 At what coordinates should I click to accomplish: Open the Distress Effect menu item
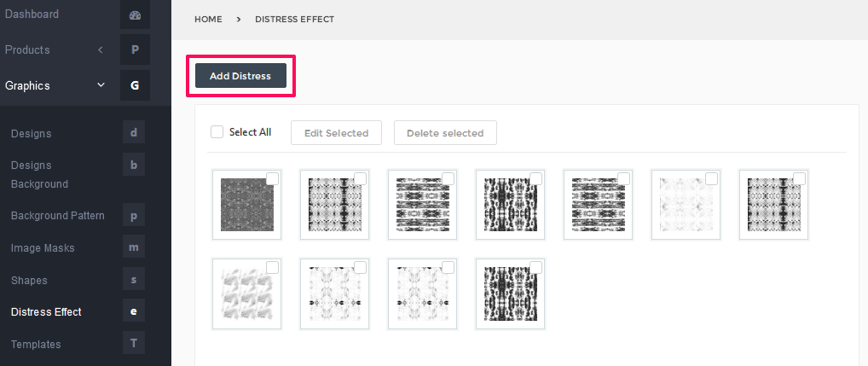point(46,311)
